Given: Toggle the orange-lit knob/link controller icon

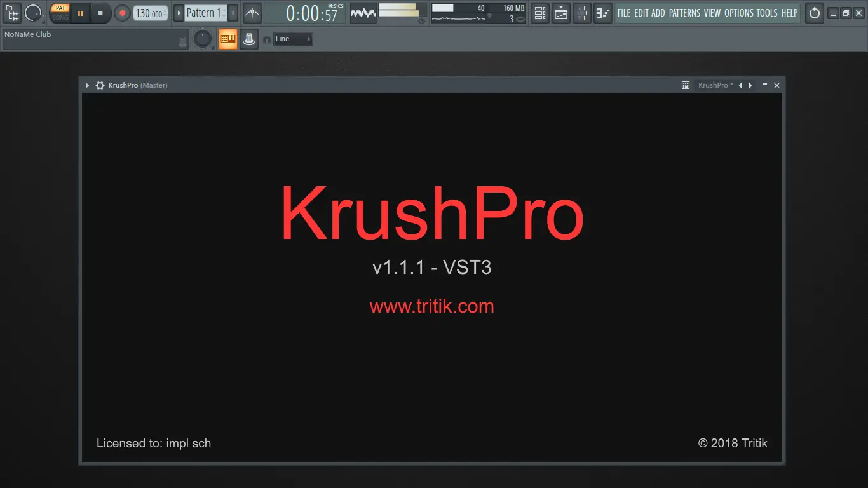Looking at the screenshot, I should [x=250, y=39].
